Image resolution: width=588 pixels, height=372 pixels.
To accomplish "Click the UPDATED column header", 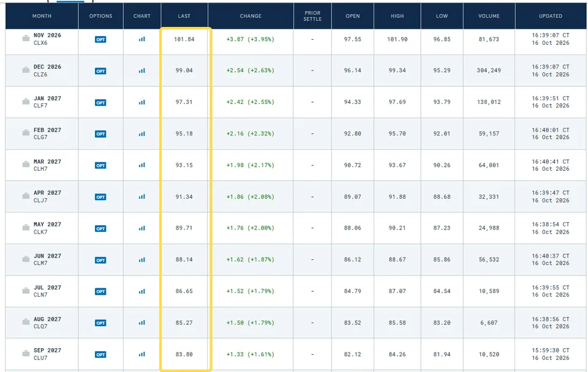I will (551, 16).
